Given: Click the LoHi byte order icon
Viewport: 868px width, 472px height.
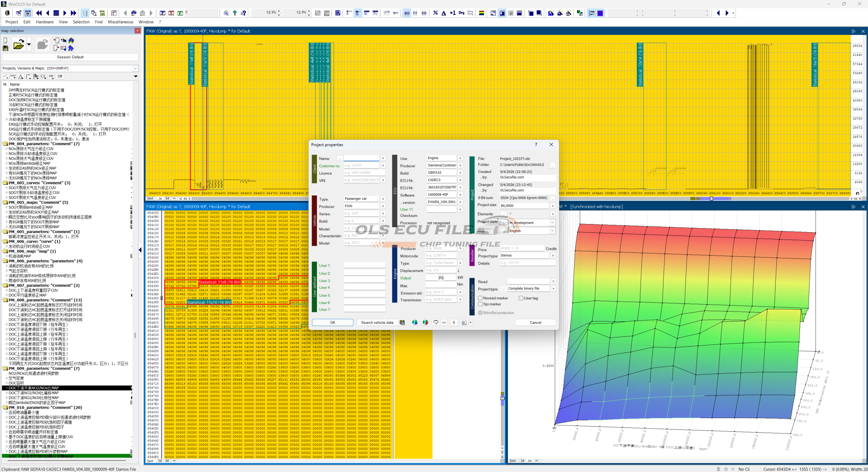Looking at the screenshot, I should tap(387, 13).
